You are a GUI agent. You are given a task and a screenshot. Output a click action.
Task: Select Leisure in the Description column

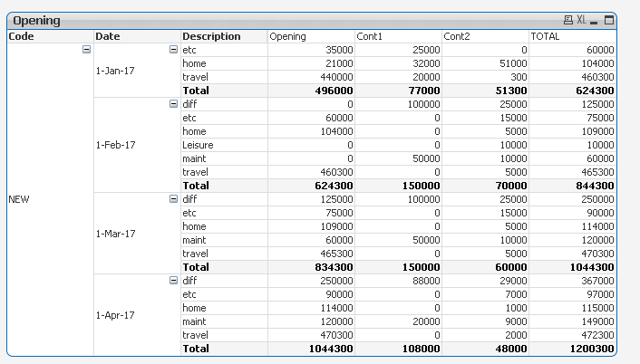pyautogui.click(x=224, y=145)
